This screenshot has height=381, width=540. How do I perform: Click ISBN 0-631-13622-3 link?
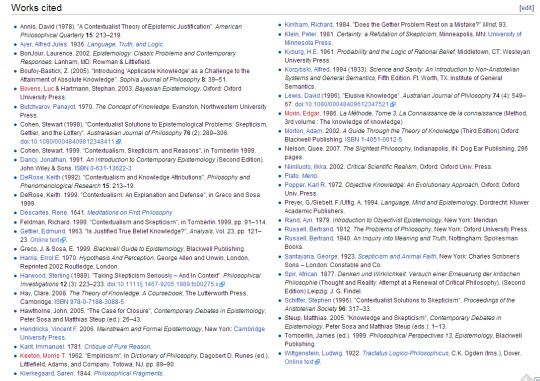[x=103, y=168]
